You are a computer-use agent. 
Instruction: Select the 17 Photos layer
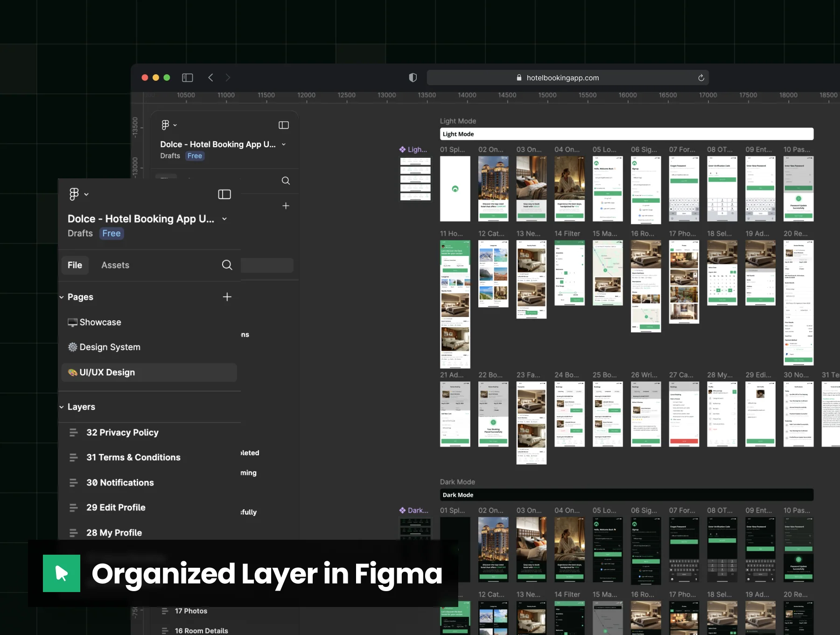pos(191,611)
